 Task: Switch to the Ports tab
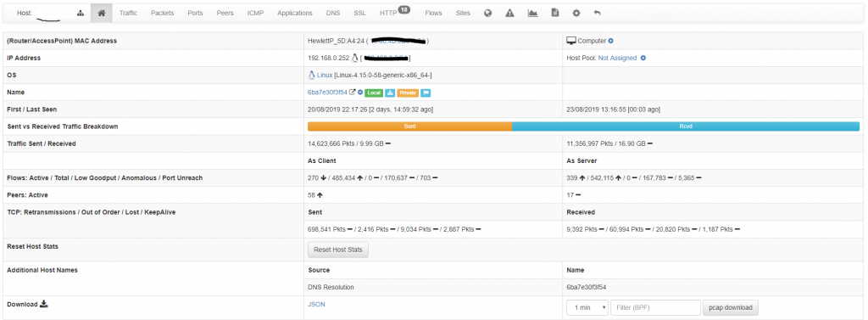[x=195, y=13]
